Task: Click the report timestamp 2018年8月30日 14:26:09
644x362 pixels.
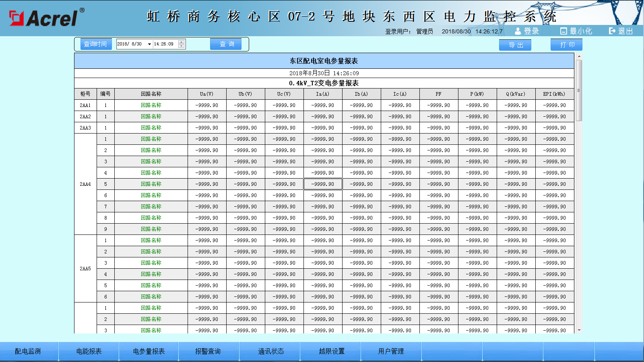Action: point(324,73)
